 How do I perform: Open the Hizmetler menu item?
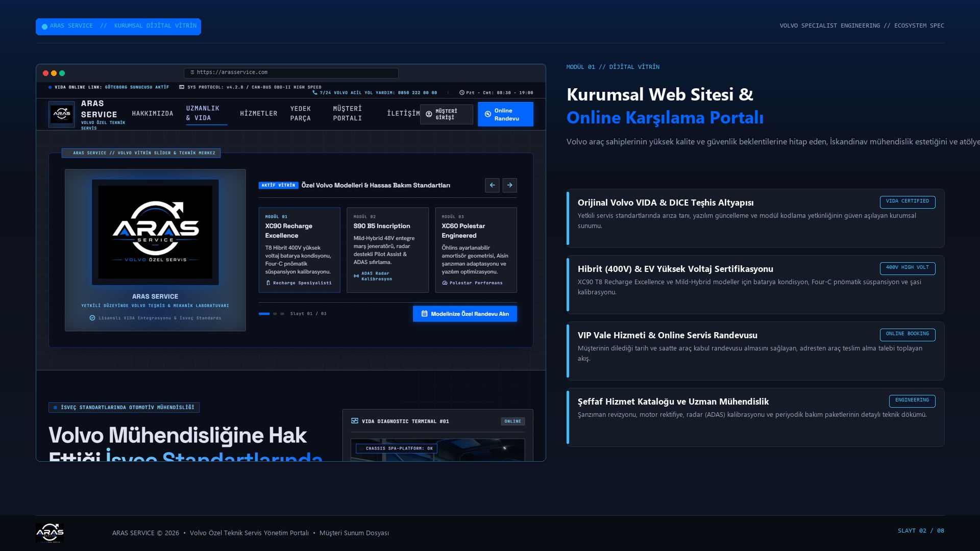pos(259,113)
